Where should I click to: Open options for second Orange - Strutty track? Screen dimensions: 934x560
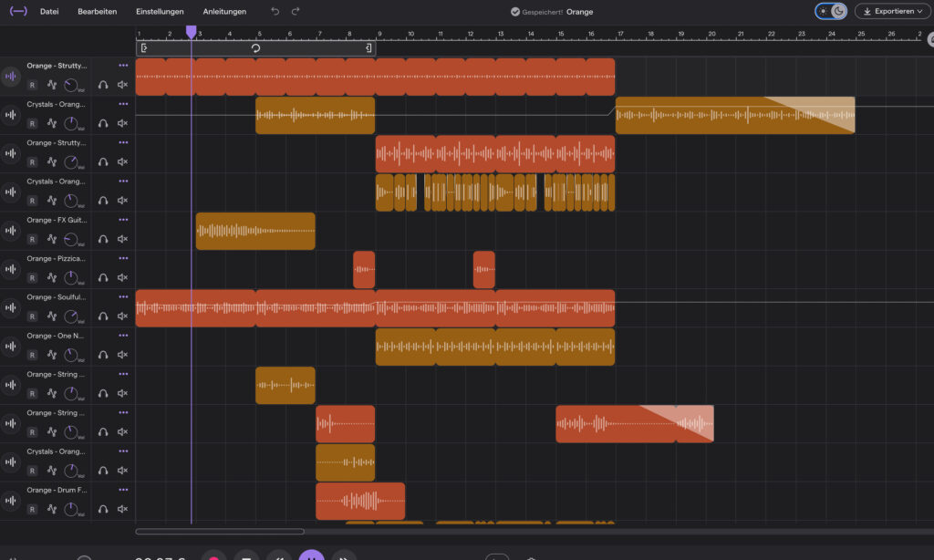pos(123,142)
